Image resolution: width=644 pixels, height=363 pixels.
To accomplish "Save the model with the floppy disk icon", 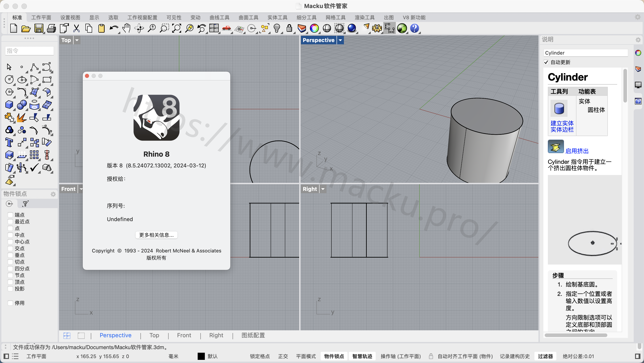I will [x=38, y=28].
